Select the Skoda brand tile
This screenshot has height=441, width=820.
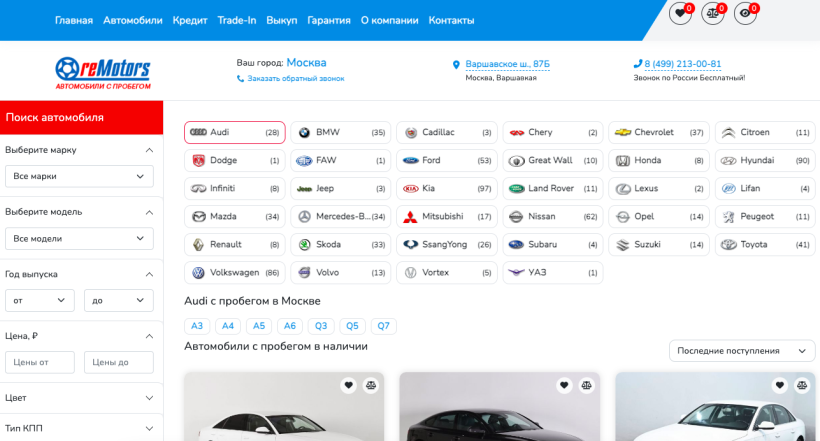pyautogui.click(x=340, y=244)
